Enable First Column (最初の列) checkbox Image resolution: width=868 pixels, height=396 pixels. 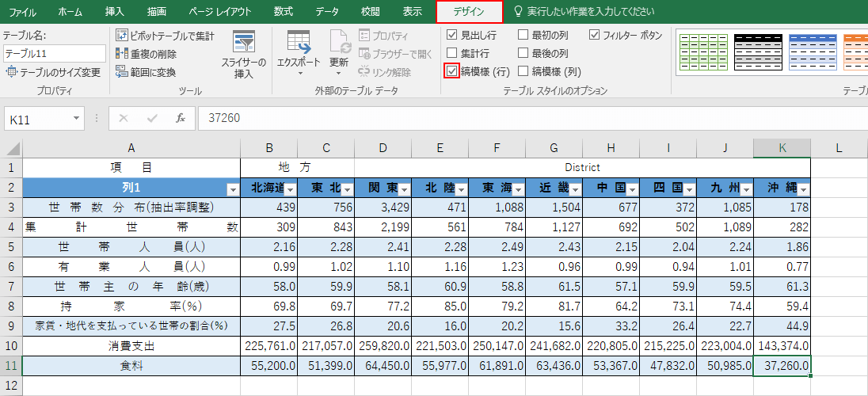[523, 36]
